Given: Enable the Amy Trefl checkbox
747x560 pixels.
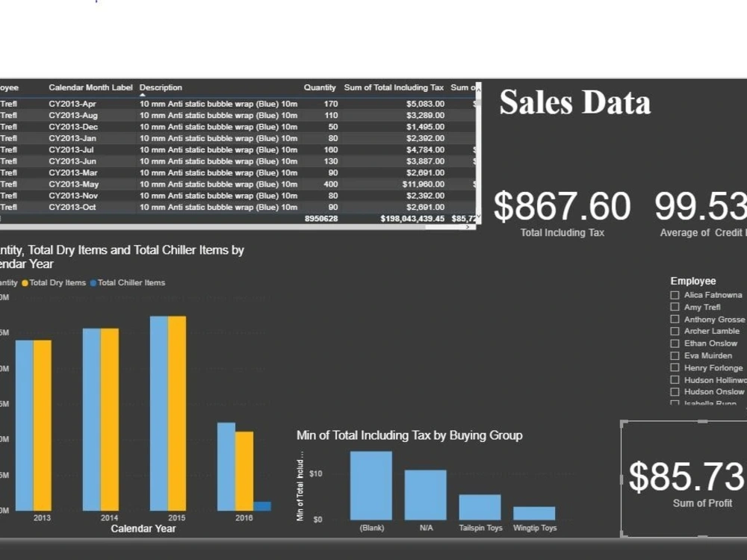Looking at the screenshot, I should (675, 307).
